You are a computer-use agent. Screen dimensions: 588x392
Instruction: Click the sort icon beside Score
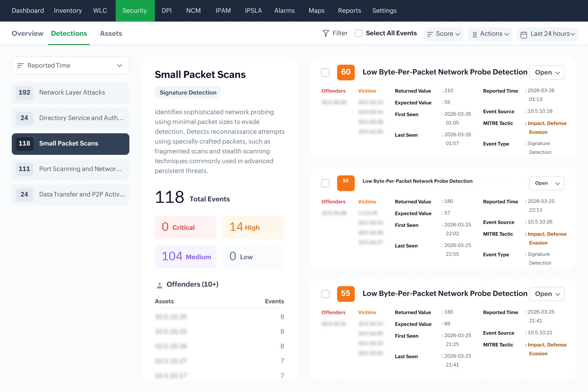coord(430,34)
